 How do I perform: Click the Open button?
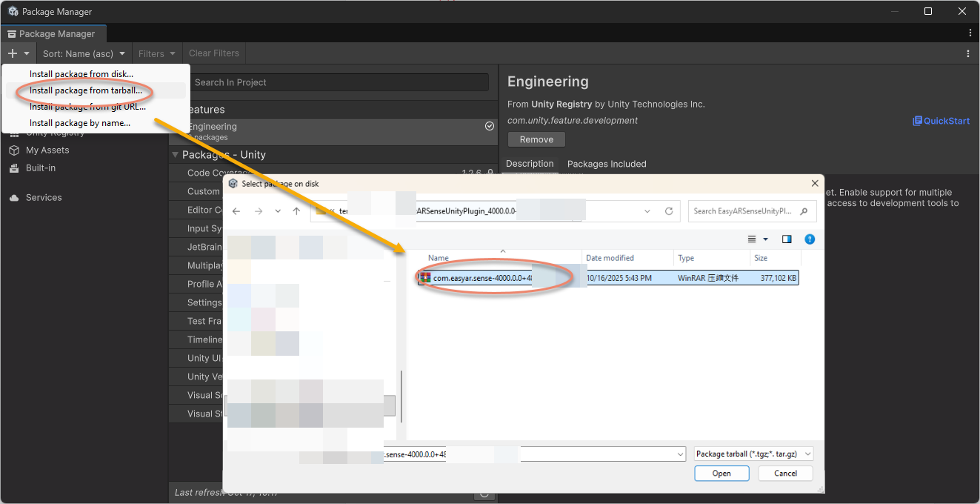(721, 473)
